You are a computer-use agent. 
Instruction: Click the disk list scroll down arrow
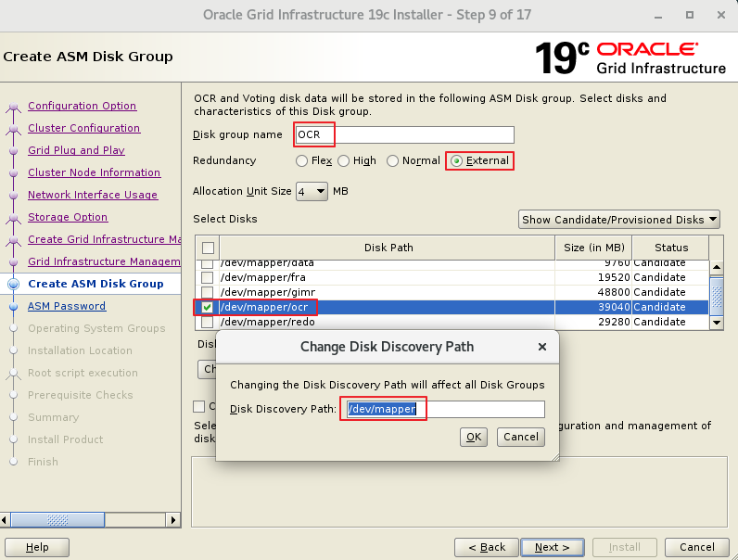click(716, 322)
